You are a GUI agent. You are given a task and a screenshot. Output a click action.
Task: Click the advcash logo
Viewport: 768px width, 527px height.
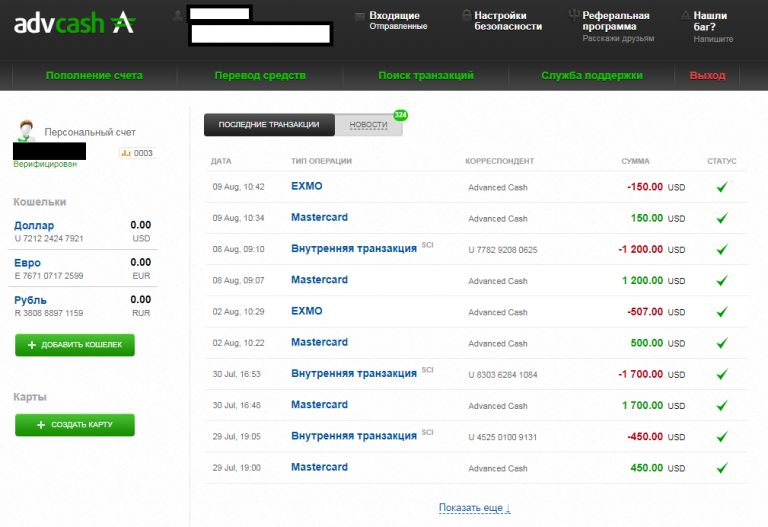(x=74, y=23)
